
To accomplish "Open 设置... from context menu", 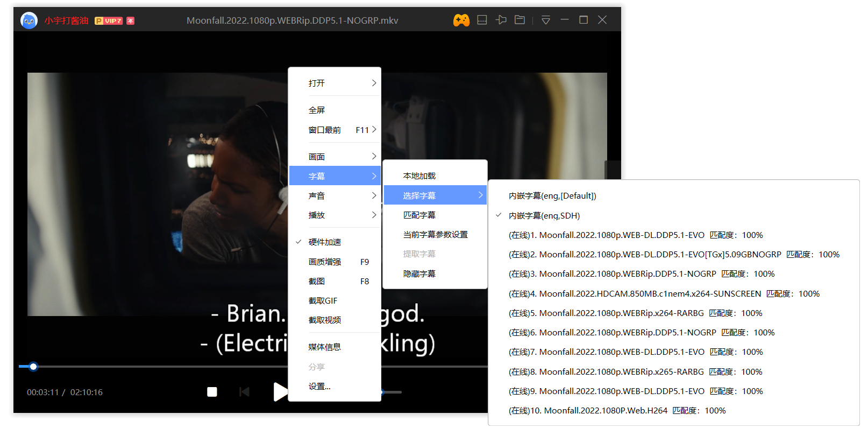I will click(x=319, y=387).
